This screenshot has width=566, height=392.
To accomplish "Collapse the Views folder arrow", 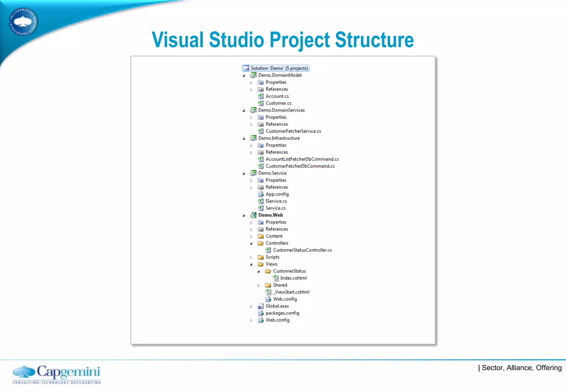I will pyautogui.click(x=251, y=265).
